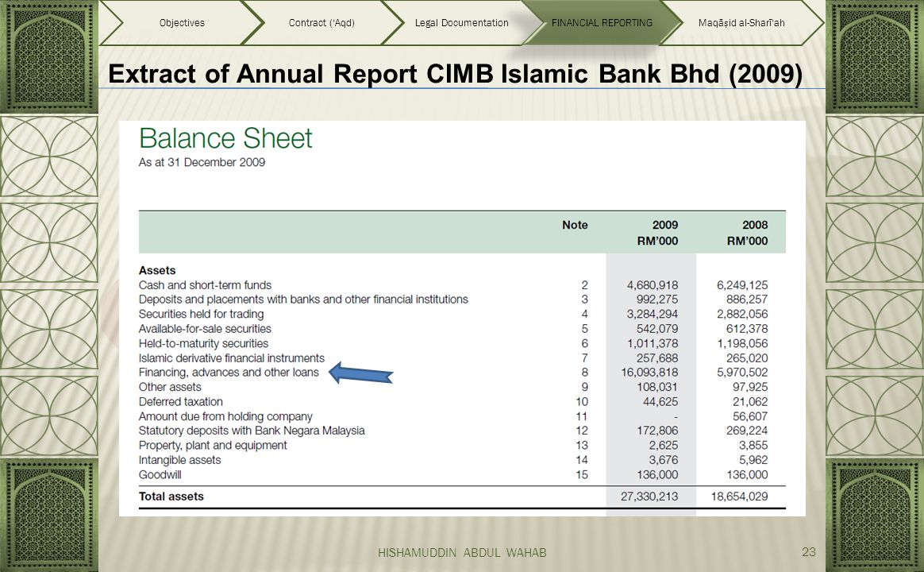Click 'Cash and short-term funds' row label
This screenshot has width=924, height=572.
tap(205, 285)
